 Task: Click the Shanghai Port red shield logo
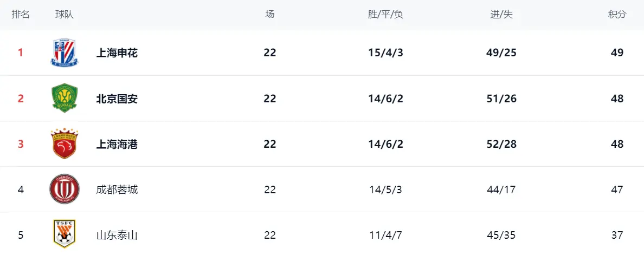coord(64,144)
